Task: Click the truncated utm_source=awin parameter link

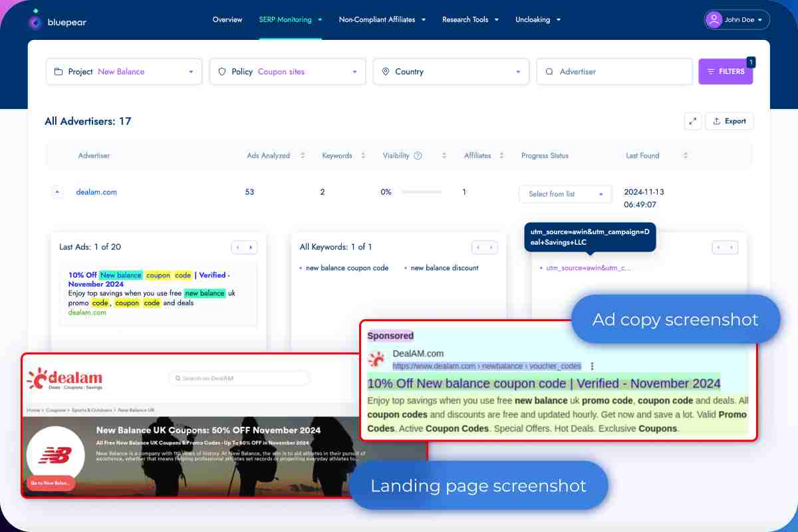Action: coord(589,268)
